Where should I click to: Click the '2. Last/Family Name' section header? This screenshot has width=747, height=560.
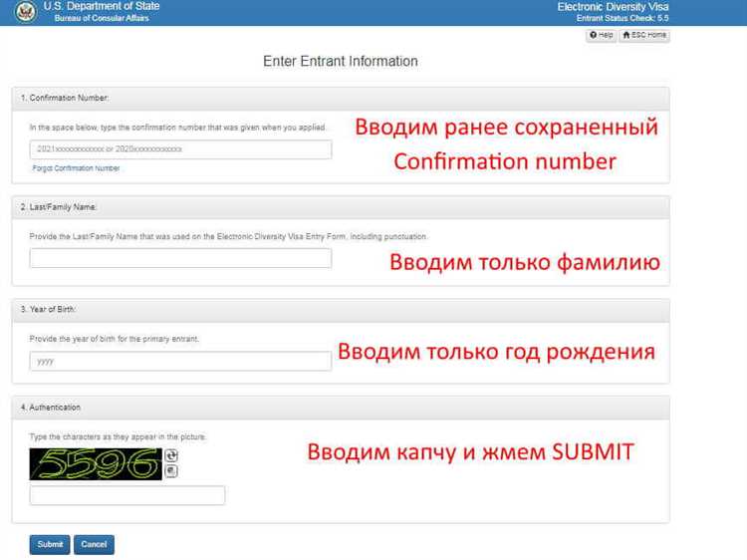[59, 206]
